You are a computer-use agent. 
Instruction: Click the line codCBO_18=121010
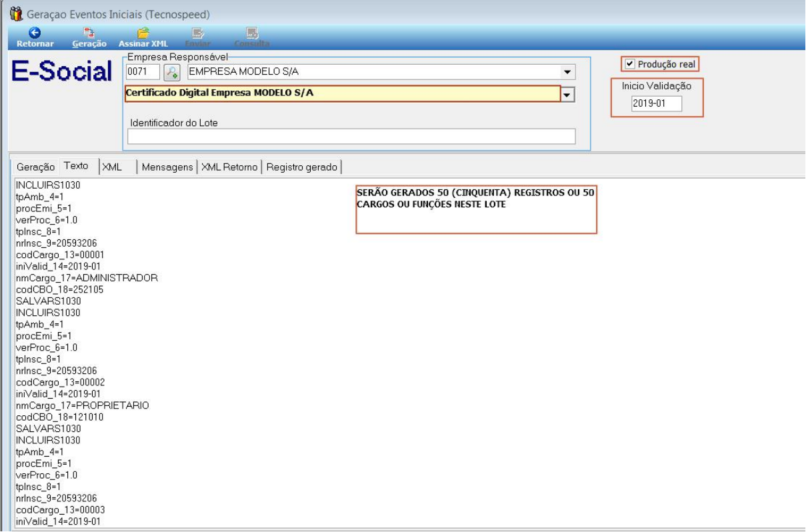pos(59,417)
